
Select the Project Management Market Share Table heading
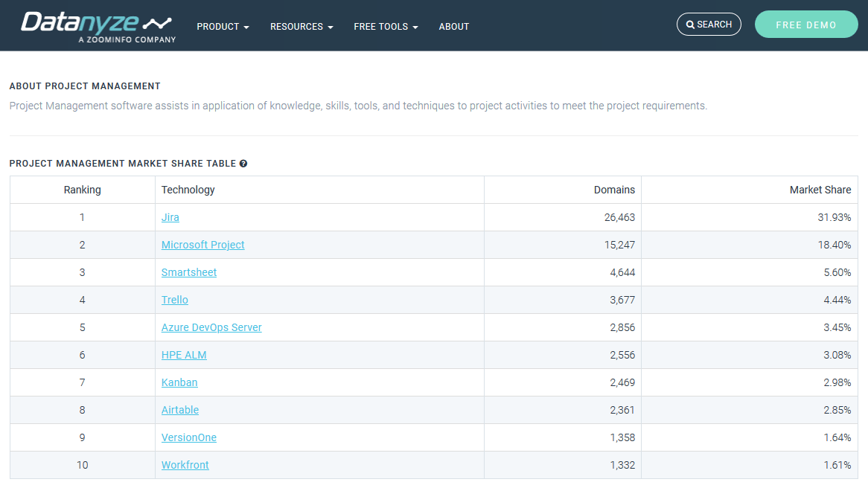click(122, 164)
